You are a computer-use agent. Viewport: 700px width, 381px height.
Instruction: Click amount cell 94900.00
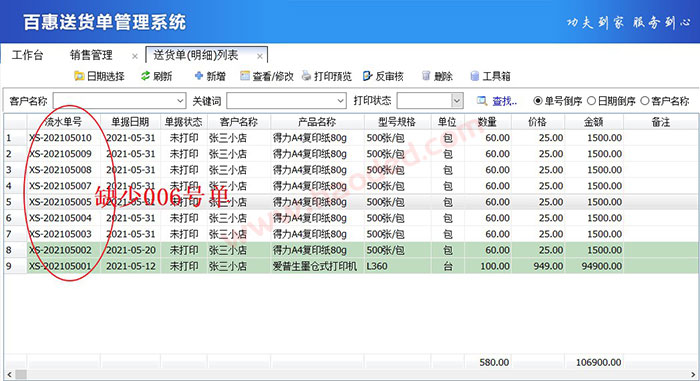(x=594, y=267)
